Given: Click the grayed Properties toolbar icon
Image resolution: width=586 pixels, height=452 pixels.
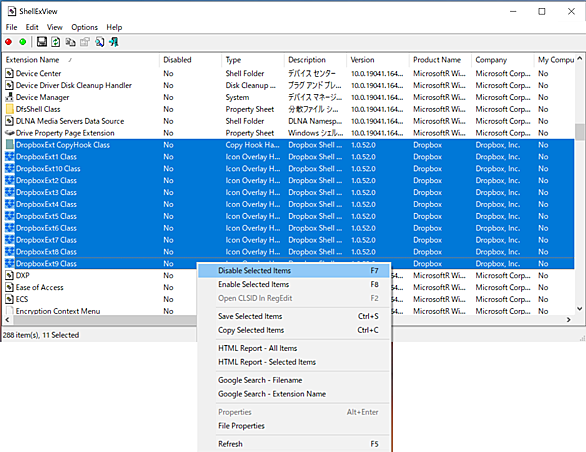Looking at the screenshot, I should tap(85, 42).
